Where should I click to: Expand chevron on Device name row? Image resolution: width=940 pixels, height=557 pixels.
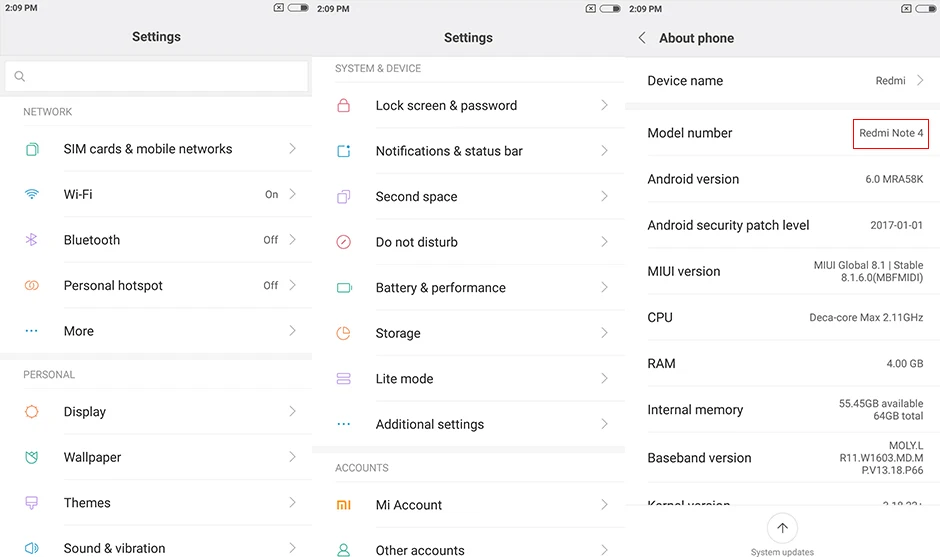pos(920,80)
